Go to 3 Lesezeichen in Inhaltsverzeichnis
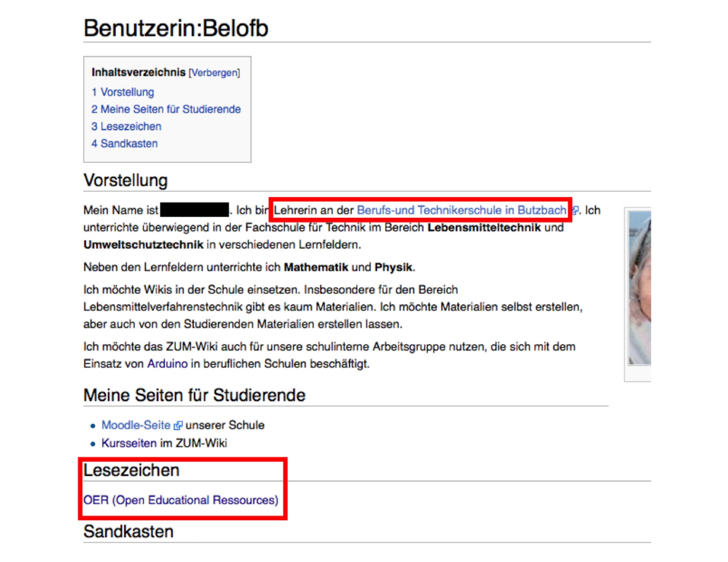This screenshot has height=562, width=728. (x=126, y=127)
